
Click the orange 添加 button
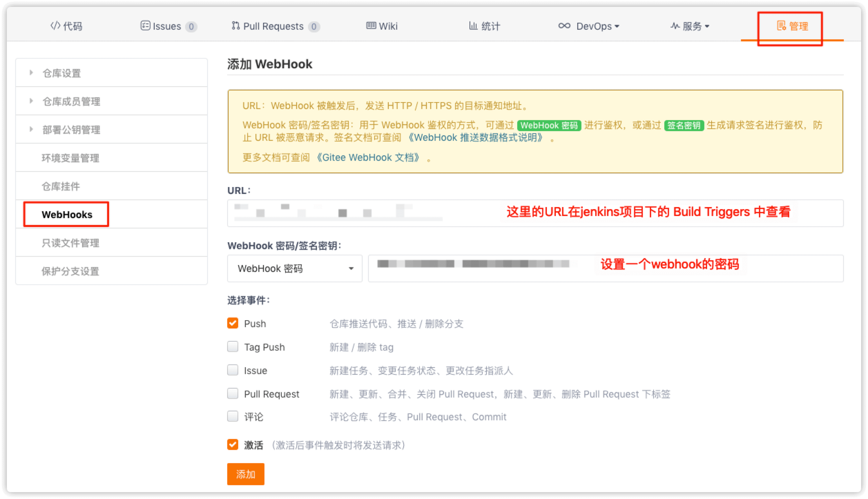tap(245, 474)
